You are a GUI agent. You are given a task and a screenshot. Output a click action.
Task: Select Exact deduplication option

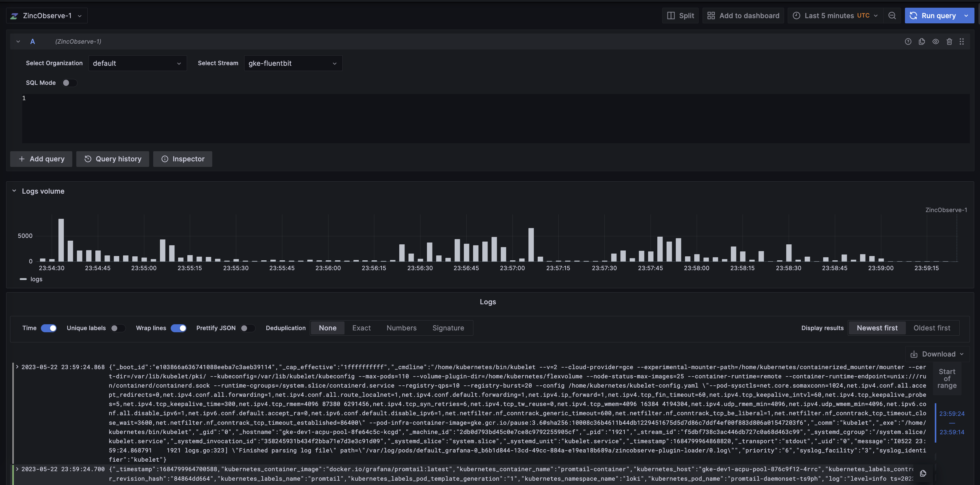(361, 328)
